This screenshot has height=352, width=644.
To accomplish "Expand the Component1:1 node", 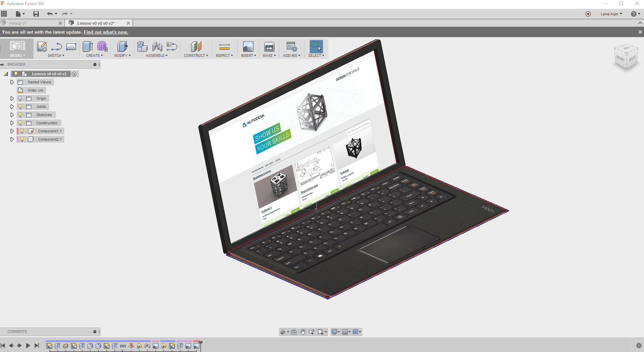I will (x=12, y=131).
